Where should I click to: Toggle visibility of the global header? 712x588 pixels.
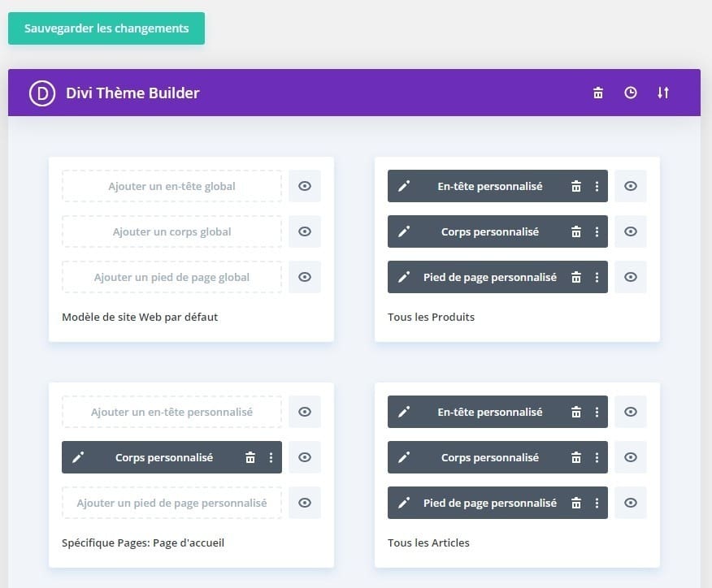(x=305, y=186)
